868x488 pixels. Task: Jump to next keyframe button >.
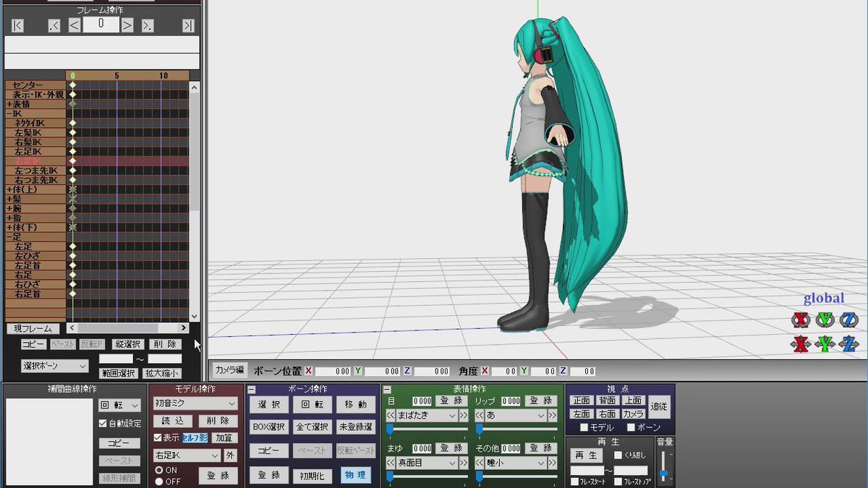tap(148, 25)
